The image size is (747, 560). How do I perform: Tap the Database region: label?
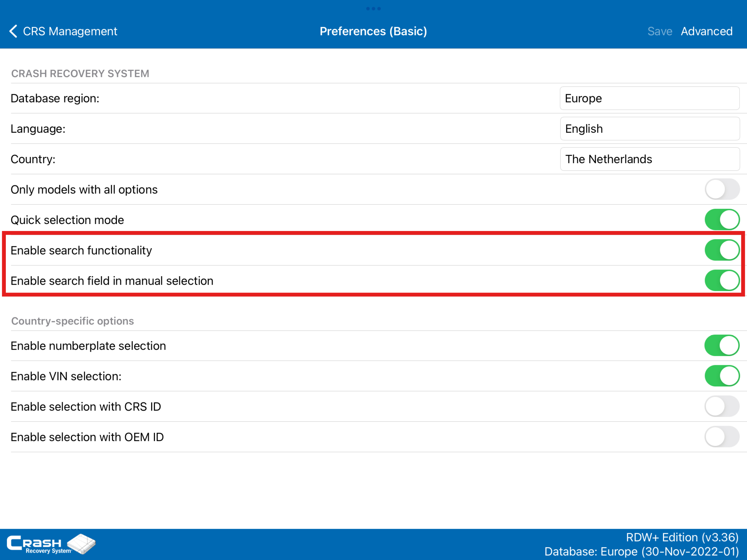[55, 98]
